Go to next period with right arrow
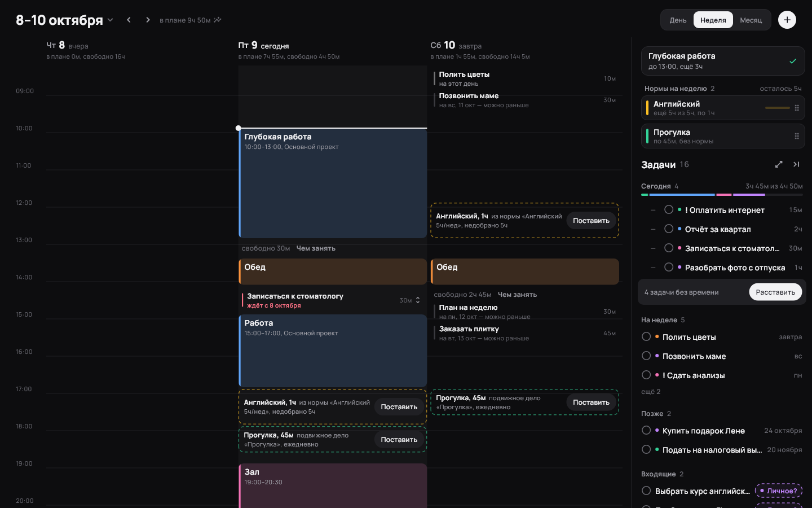 pyautogui.click(x=148, y=20)
